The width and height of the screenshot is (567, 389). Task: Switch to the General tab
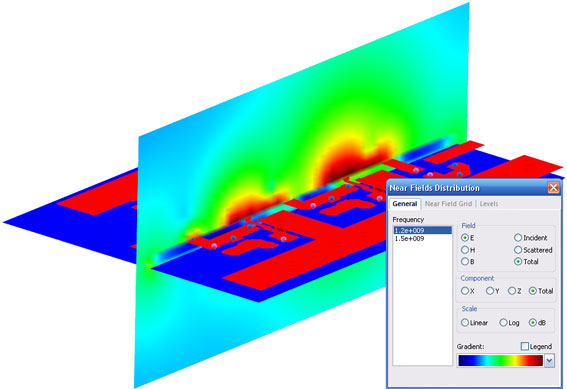tap(405, 204)
